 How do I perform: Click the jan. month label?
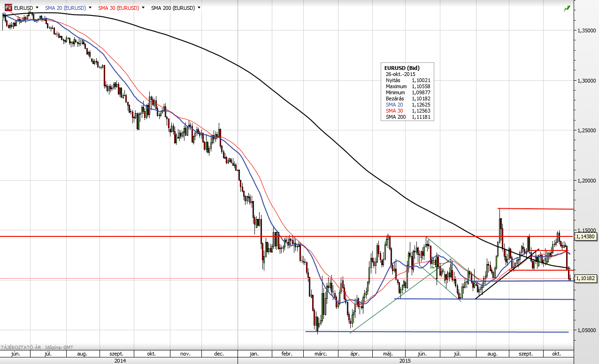[x=254, y=354]
